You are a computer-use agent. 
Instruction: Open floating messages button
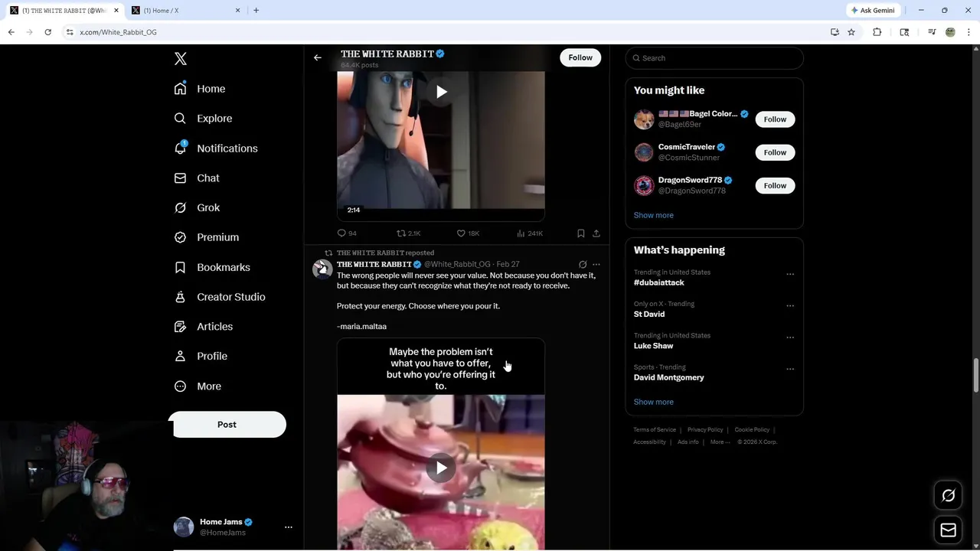tap(949, 530)
